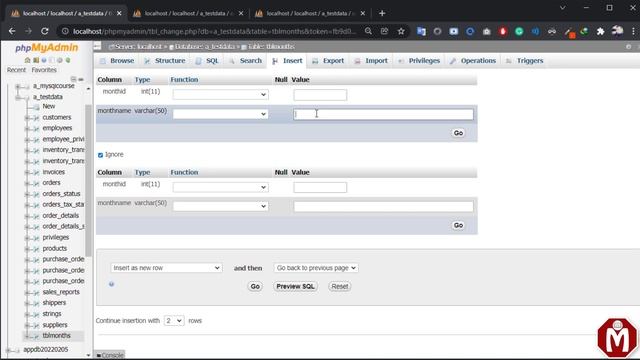Click the green Grammarly extension icon
Screen dimensions: 640x360
click(x=519, y=31)
